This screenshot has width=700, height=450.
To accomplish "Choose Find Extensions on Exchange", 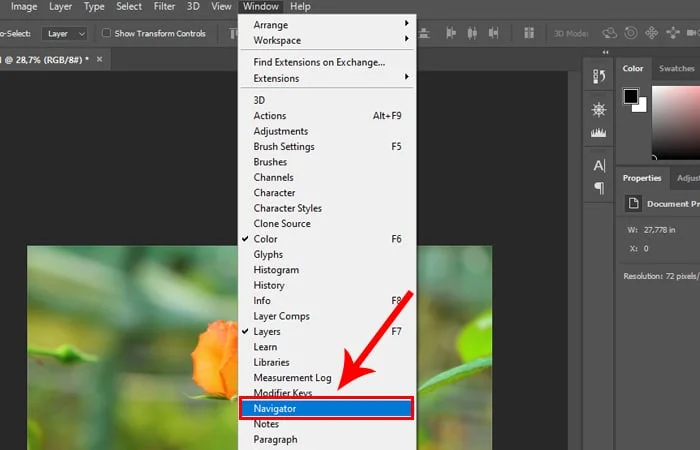I will pyautogui.click(x=327, y=62).
